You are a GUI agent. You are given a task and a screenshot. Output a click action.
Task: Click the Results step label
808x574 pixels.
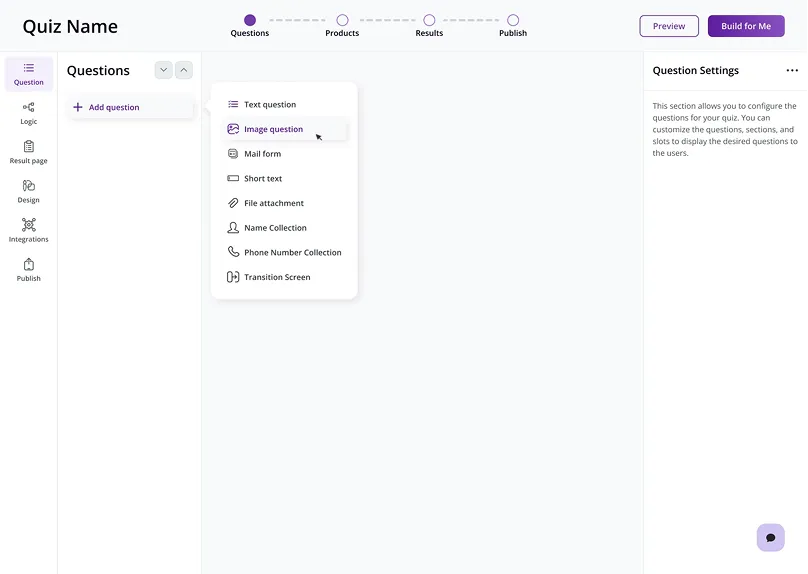coord(429,33)
